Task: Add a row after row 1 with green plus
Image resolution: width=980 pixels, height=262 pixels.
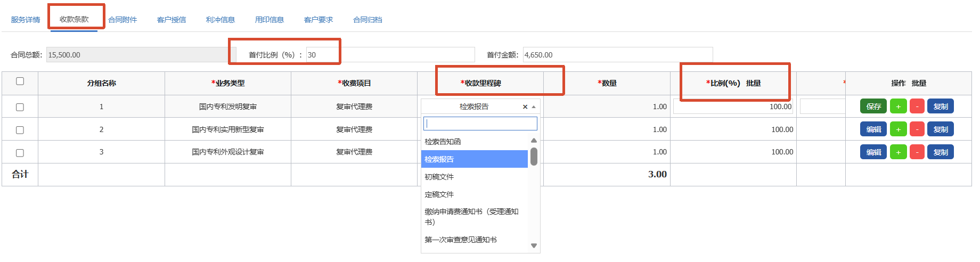Action: [898, 107]
